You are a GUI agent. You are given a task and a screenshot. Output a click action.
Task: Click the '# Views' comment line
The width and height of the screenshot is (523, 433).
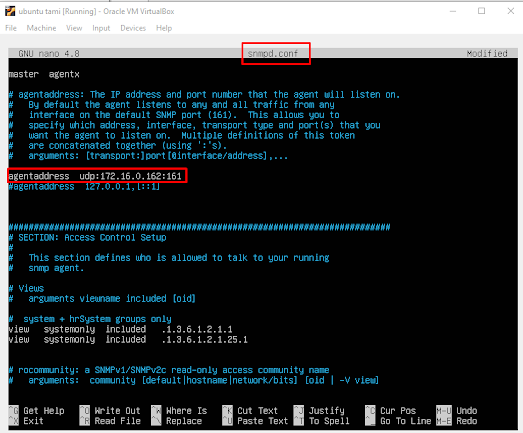pyautogui.click(x=26, y=288)
